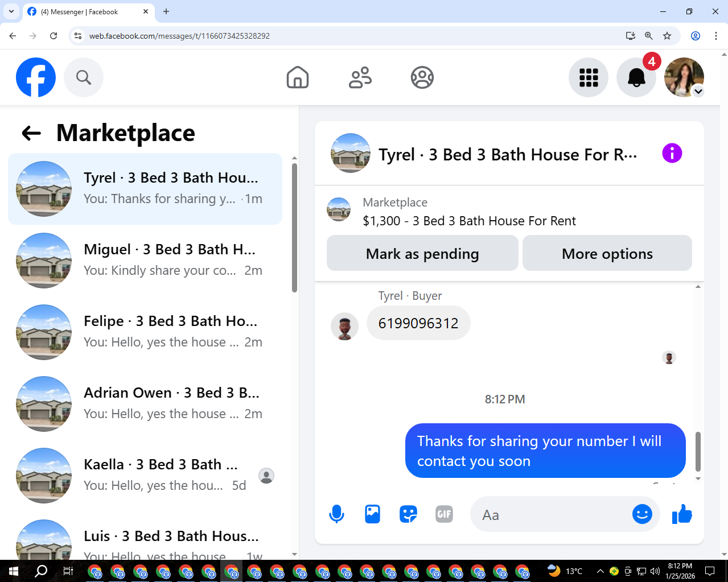Image resolution: width=728 pixels, height=582 pixels.
Task: Click Tyrel's message 6199096312
Action: (x=418, y=323)
